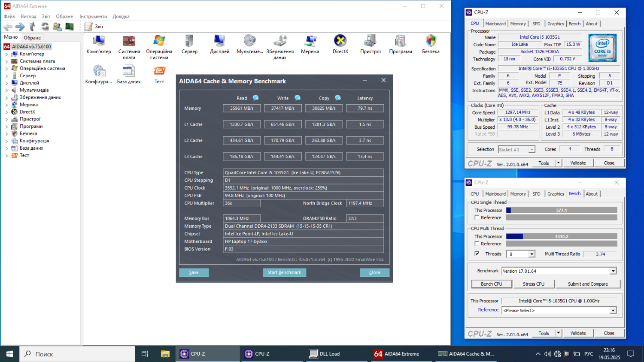
Task: Click the Мережа network icon
Action: pos(310,41)
